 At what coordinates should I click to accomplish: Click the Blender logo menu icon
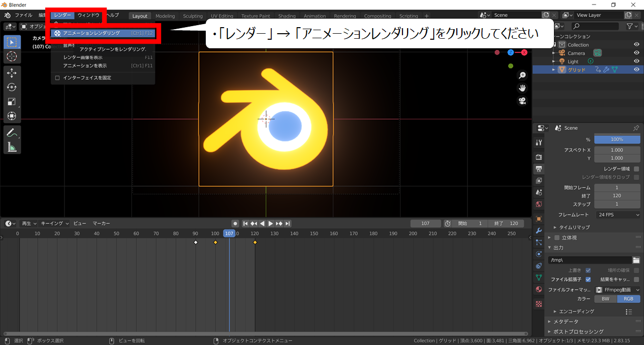(x=8, y=15)
